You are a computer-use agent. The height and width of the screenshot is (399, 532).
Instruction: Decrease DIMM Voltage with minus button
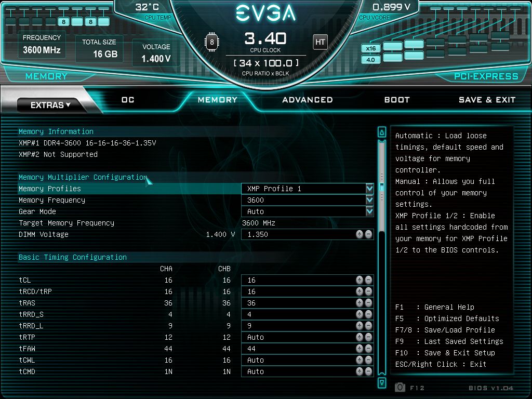368,234
